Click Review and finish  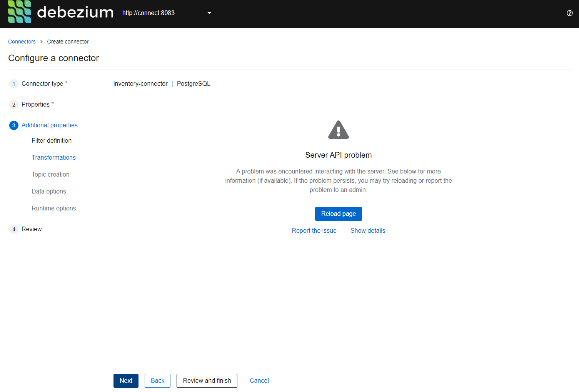(207, 380)
